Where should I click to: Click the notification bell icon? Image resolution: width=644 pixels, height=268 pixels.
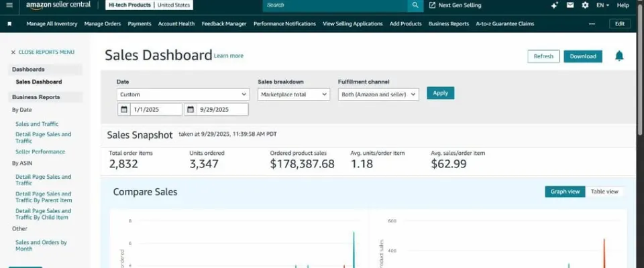619,56
